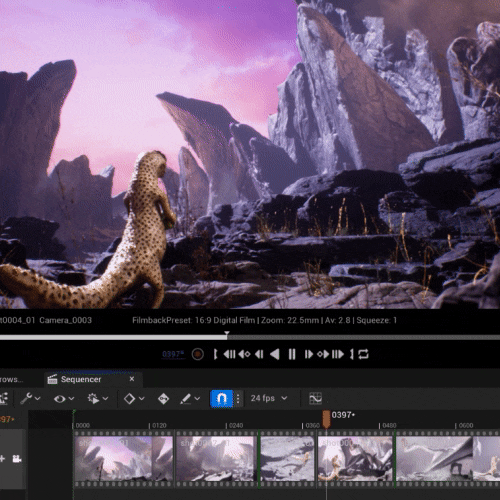This screenshot has width=500, height=500.
Task: Expand the key options diamond dropdown
Action: click(x=134, y=399)
